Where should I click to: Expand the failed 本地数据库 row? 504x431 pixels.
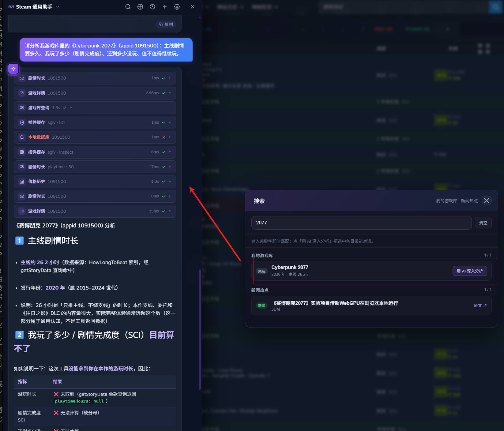95,137
